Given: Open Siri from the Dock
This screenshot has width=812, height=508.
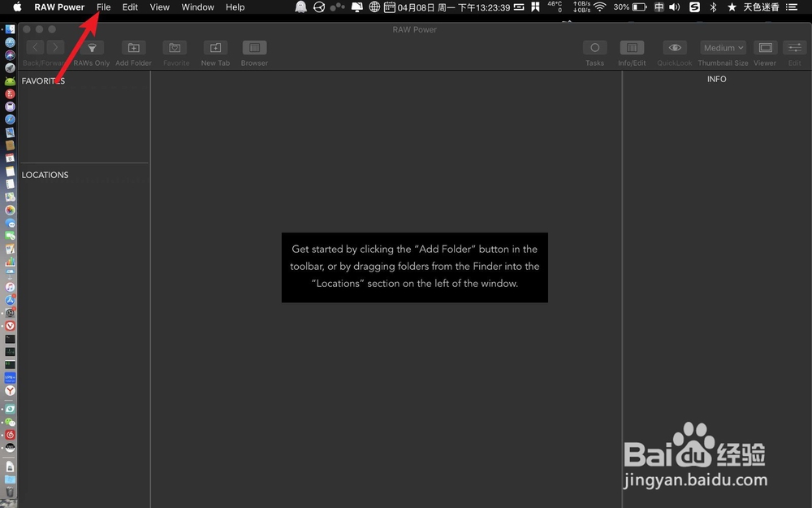Looking at the screenshot, I should [x=10, y=55].
